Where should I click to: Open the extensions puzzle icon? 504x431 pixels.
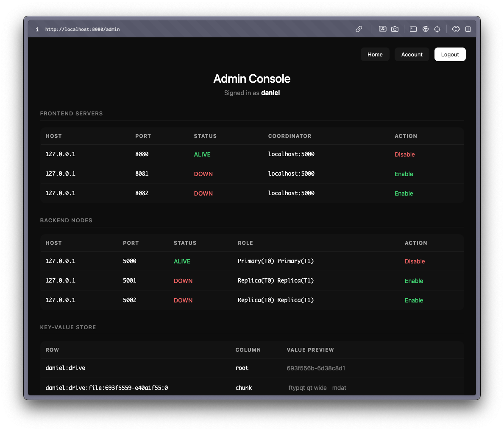[x=456, y=29]
